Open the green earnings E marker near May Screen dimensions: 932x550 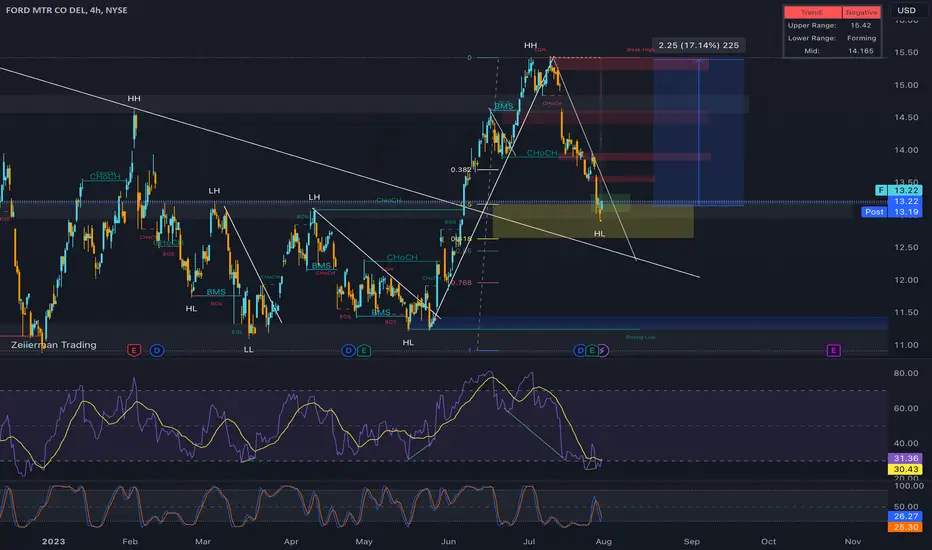pos(364,351)
